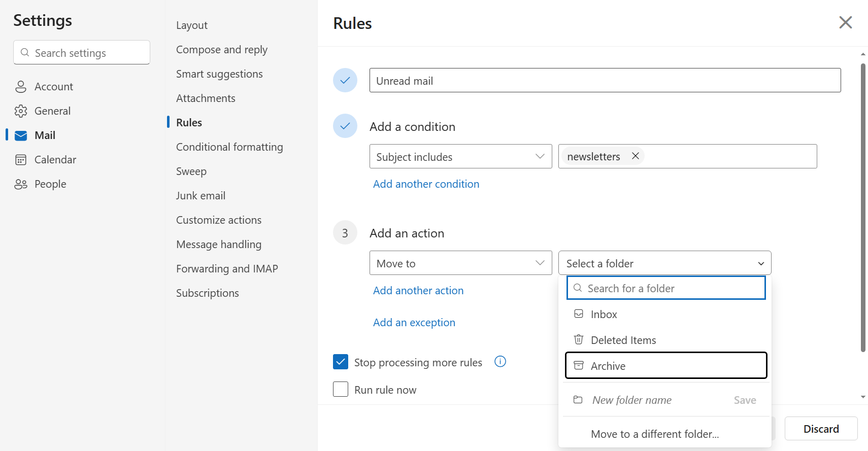Select Deleted Items from folder list
This screenshot has height=451, width=868.
[x=666, y=340]
